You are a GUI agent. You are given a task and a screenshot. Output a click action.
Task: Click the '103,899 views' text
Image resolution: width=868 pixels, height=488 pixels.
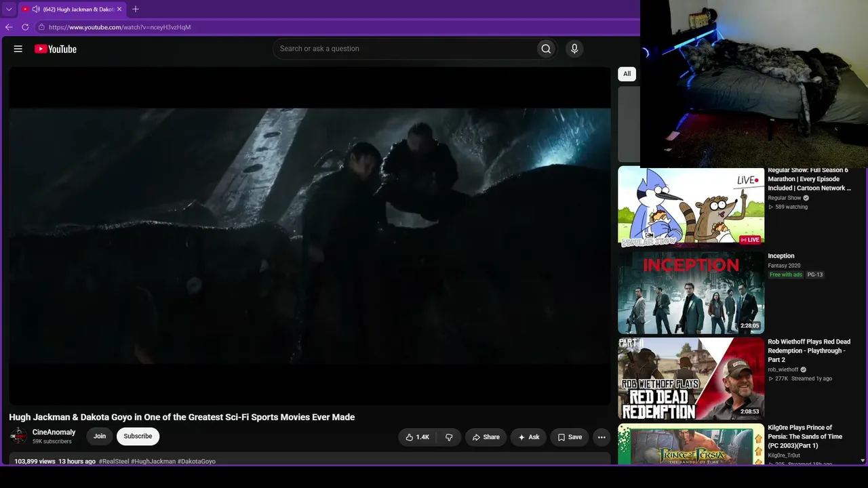coord(35,462)
